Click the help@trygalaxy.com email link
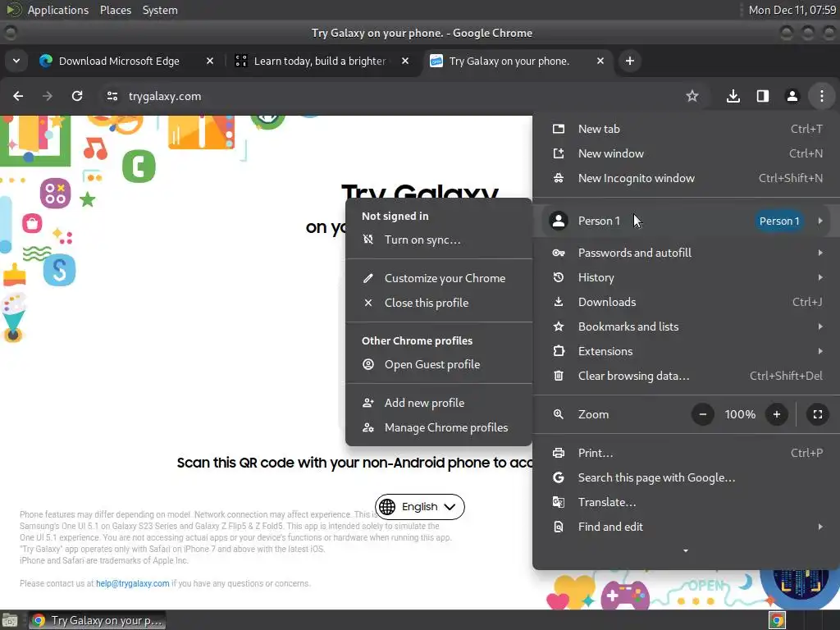The height and width of the screenshot is (630, 840). [x=132, y=583]
